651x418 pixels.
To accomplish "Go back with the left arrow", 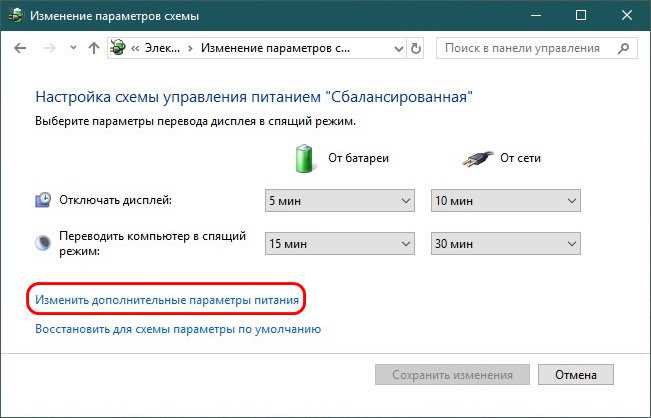I will [20, 49].
